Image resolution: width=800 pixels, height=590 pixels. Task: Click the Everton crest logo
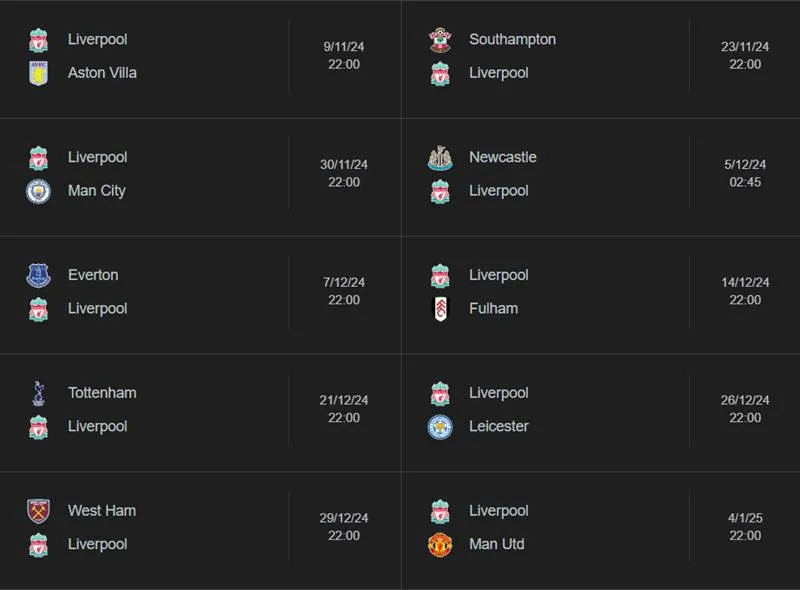38,275
